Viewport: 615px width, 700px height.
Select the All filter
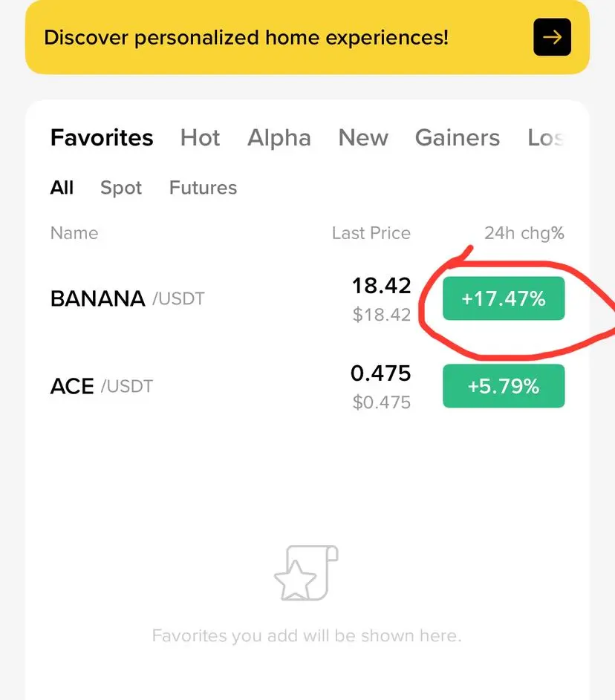click(x=62, y=188)
